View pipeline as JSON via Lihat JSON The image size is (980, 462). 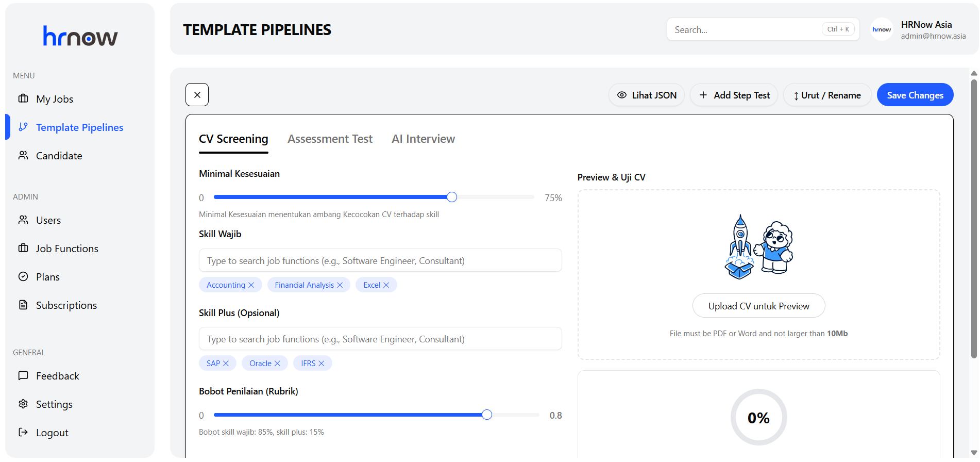tap(647, 95)
